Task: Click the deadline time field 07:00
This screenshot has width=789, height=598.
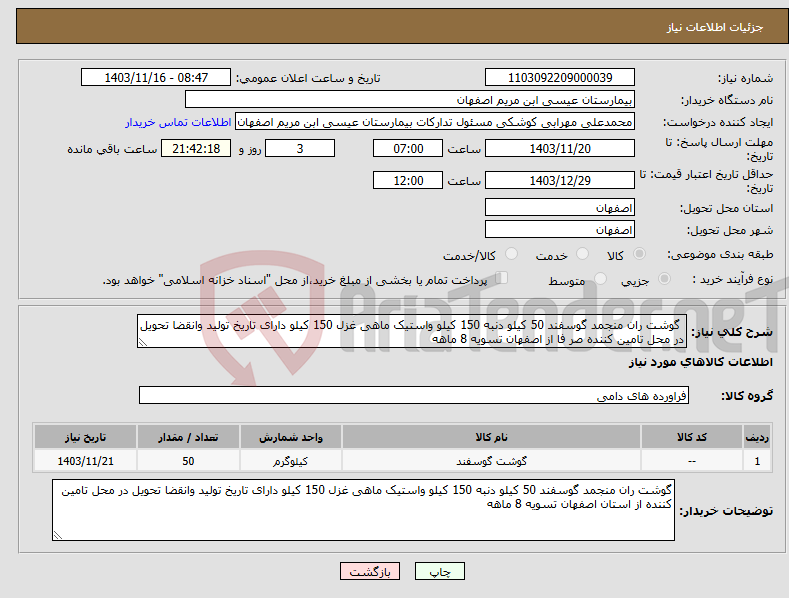Action: tap(408, 148)
